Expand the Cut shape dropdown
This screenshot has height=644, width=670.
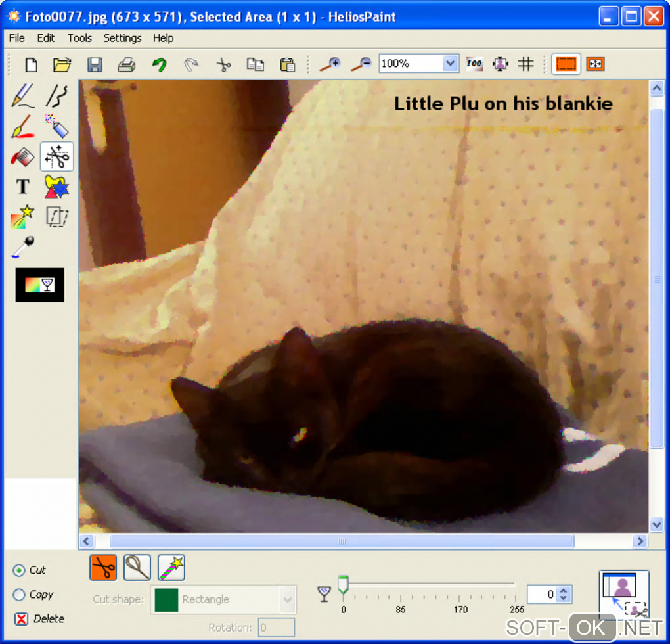pyautogui.click(x=287, y=599)
